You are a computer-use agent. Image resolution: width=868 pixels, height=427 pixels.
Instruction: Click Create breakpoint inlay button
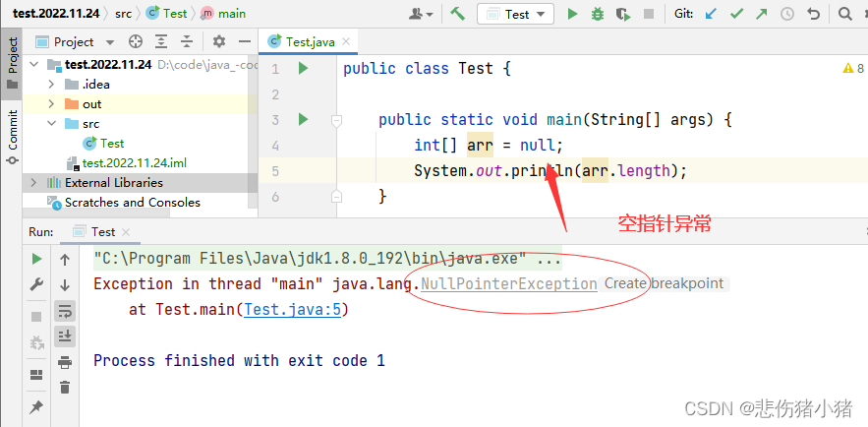pos(664,284)
